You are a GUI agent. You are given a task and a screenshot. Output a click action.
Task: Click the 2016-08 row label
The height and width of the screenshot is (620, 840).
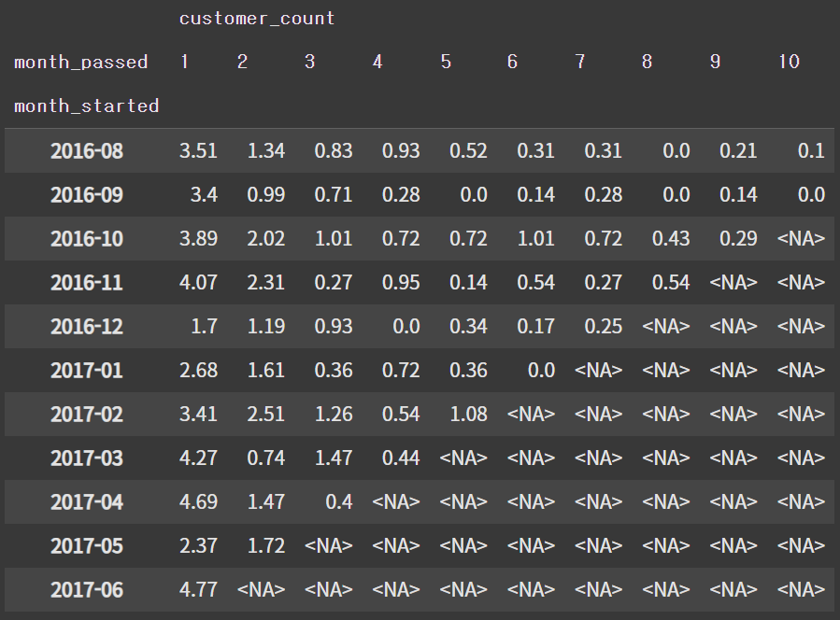[x=87, y=151]
